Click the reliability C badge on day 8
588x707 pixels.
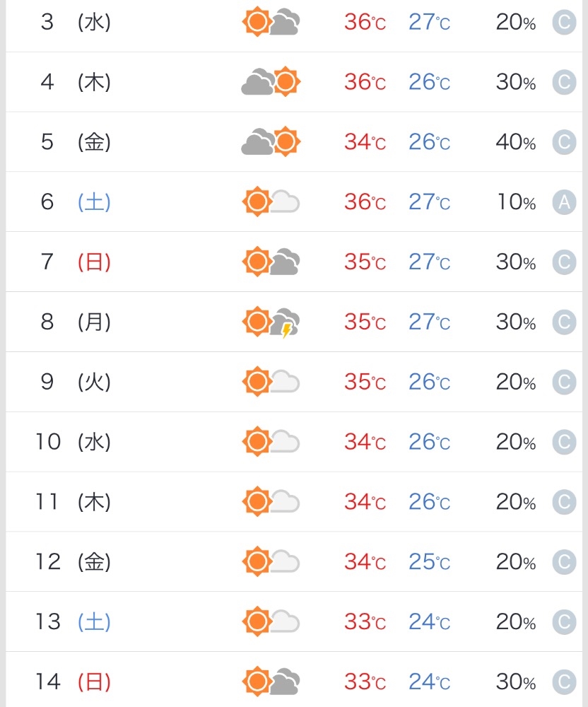click(564, 322)
